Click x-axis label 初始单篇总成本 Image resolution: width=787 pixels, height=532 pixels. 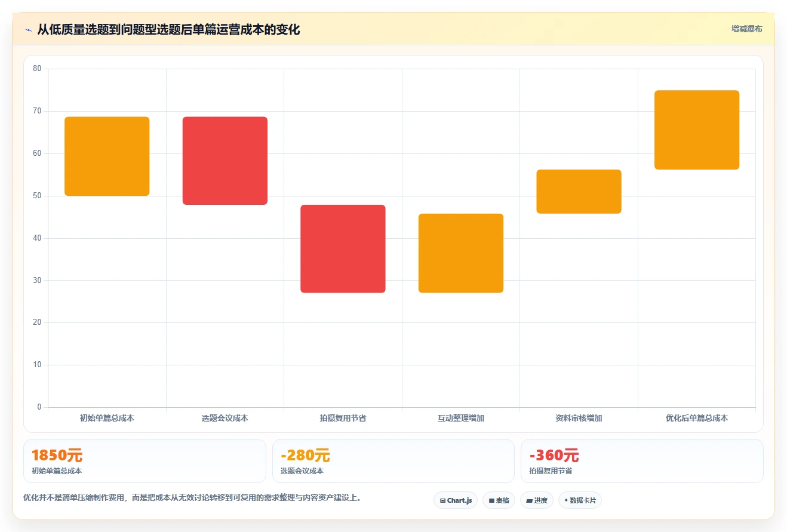(107, 418)
